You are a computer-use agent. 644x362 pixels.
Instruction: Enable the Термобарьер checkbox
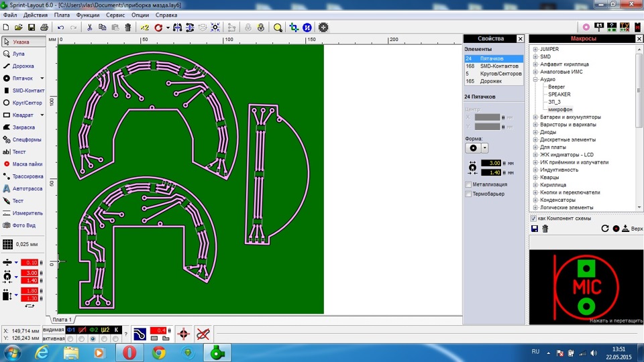(468, 194)
